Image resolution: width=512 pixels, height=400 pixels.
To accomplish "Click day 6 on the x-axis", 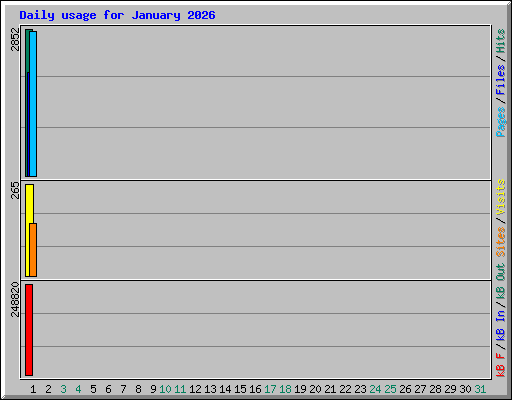I will pos(108,389).
